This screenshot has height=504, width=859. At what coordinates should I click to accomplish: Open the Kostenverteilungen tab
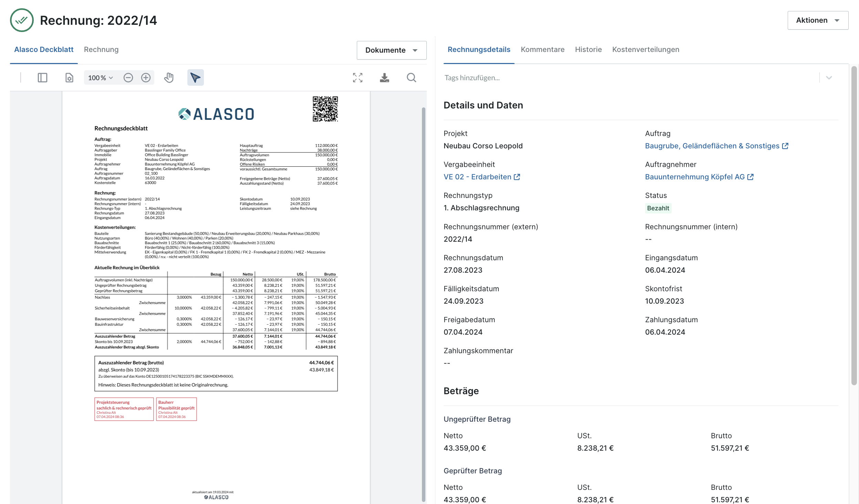645,50
